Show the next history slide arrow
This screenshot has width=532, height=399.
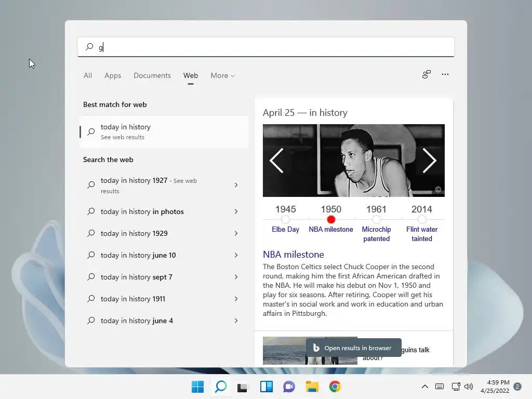point(429,161)
